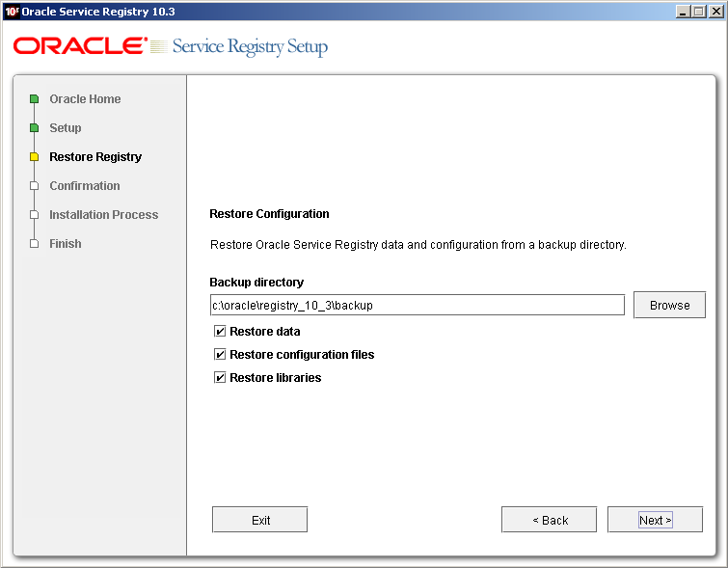Click the Restore Configuration heading

point(269,214)
